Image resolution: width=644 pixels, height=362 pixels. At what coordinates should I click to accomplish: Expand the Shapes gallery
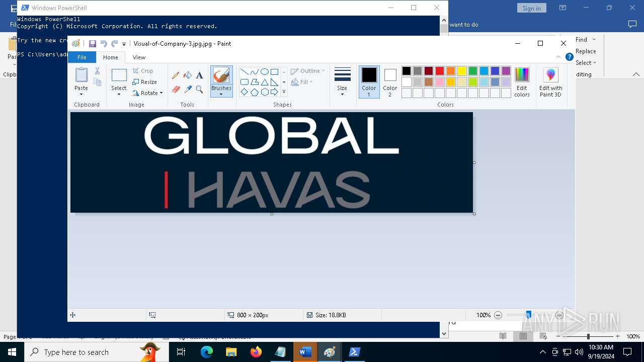(284, 92)
